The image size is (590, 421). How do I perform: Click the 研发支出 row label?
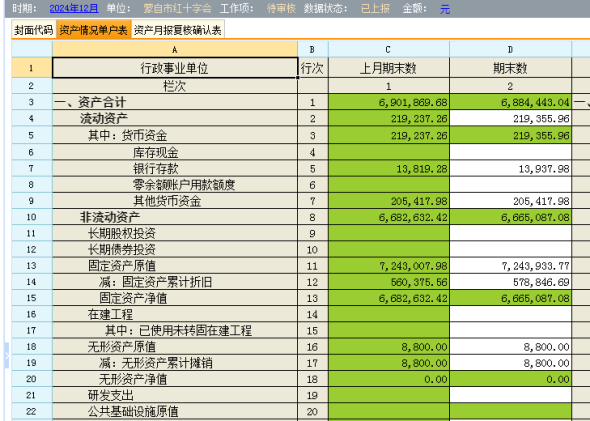pos(110,395)
